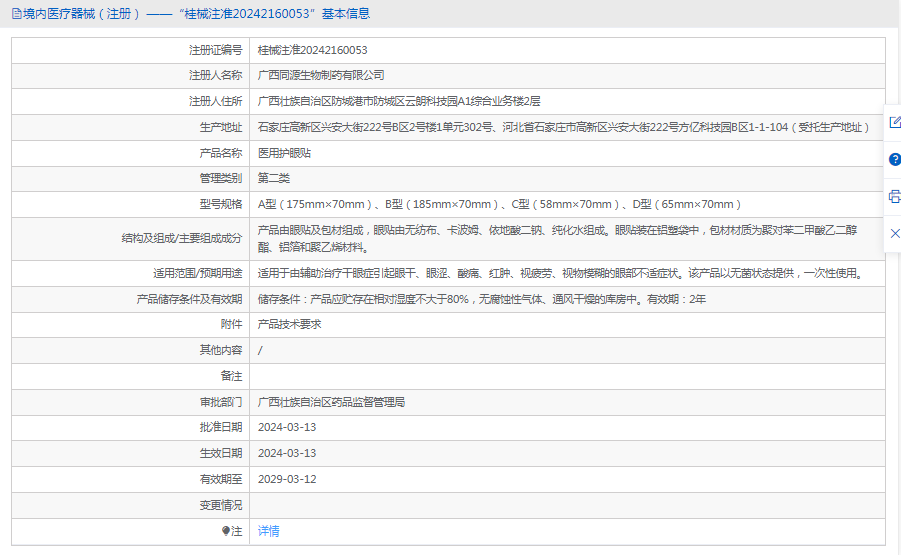Screen dimensions: 901x555
Task: Click the 型号规格 model specification value
Action: 499,204
